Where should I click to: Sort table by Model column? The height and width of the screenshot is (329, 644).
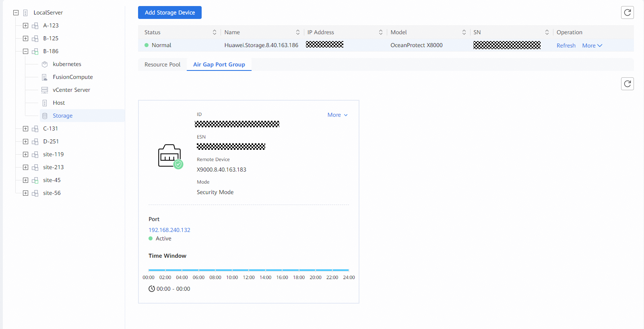coord(464,32)
